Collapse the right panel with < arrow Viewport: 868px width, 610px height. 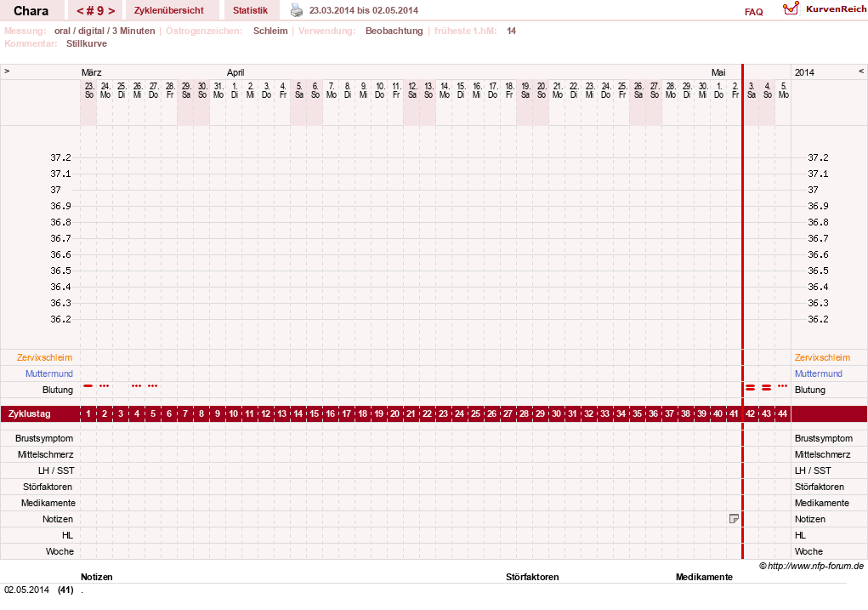[861, 71]
